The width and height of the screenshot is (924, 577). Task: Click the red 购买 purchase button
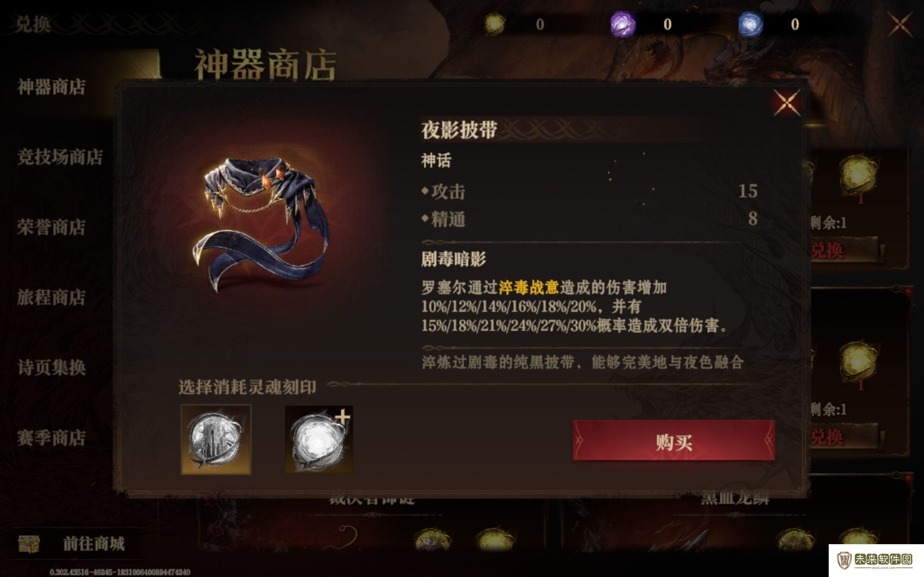pyautogui.click(x=674, y=441)
